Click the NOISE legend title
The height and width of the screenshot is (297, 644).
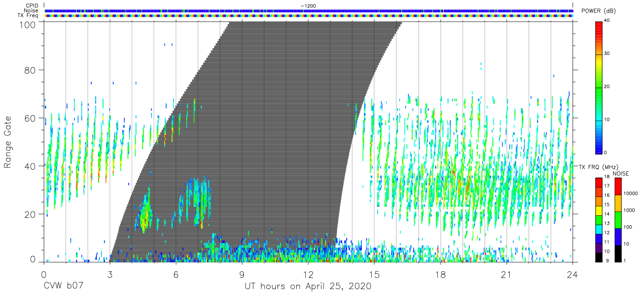click(621, 173)
